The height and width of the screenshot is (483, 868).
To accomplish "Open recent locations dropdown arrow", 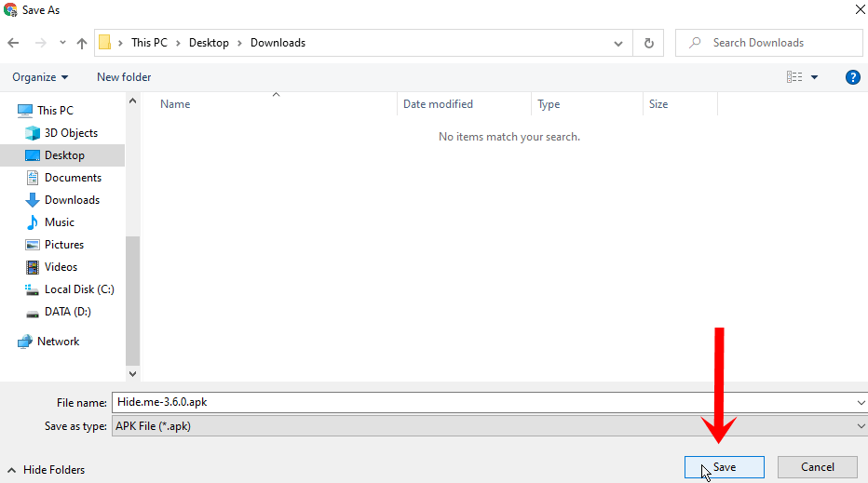I will point(62,43).
